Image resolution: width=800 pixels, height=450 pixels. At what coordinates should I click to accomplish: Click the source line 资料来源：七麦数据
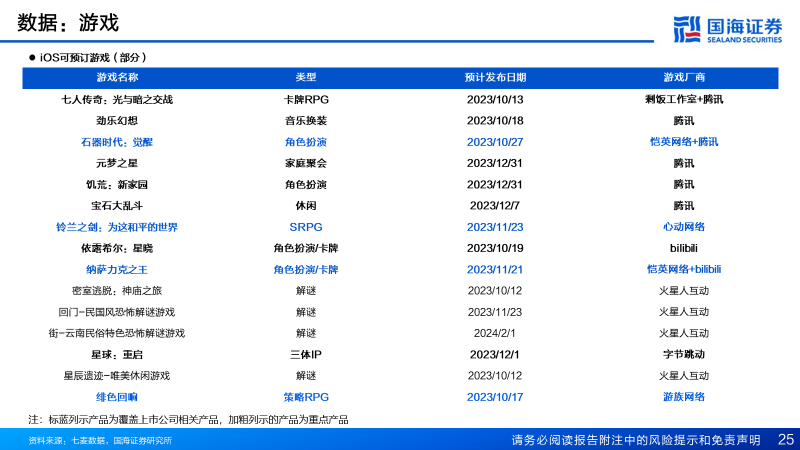(x=100, y=440)
